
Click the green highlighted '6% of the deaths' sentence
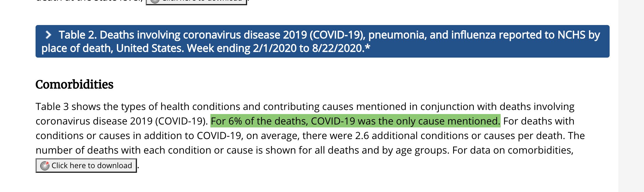[x=355, y=121]
